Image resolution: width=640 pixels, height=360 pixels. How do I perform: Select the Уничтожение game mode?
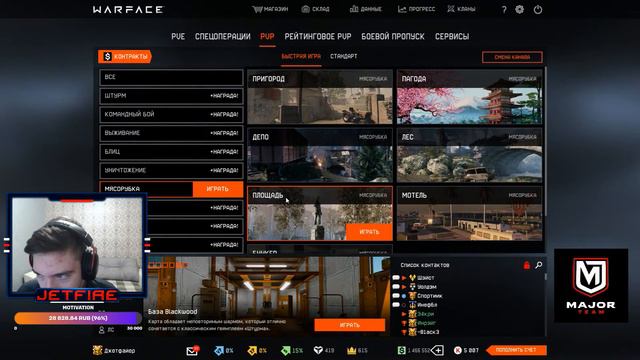pos(171,170)
